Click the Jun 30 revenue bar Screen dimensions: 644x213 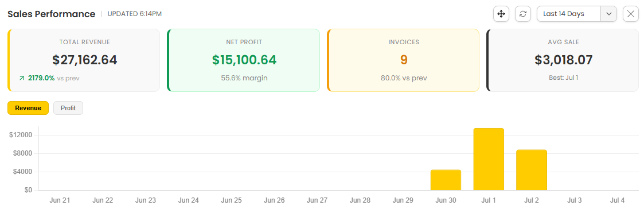pos(446,180)
